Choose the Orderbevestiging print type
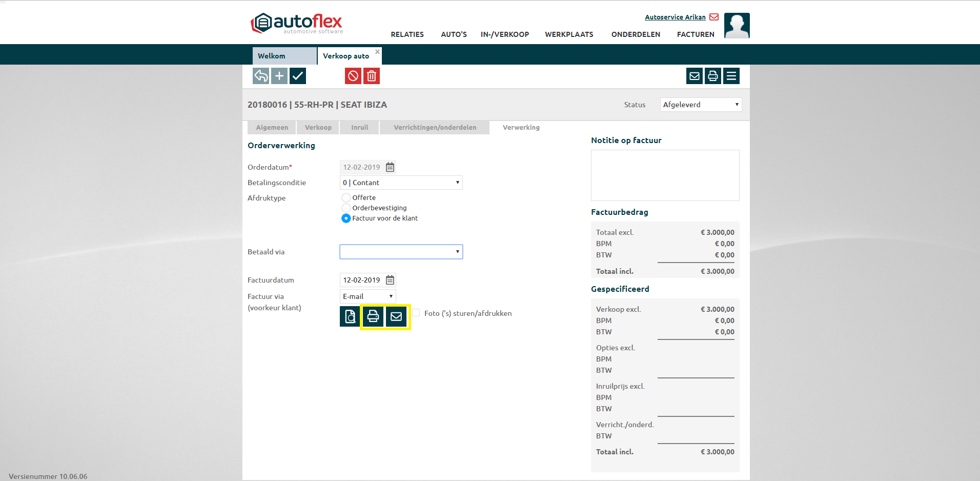This screenshot has width=980, height=481. 346,208
